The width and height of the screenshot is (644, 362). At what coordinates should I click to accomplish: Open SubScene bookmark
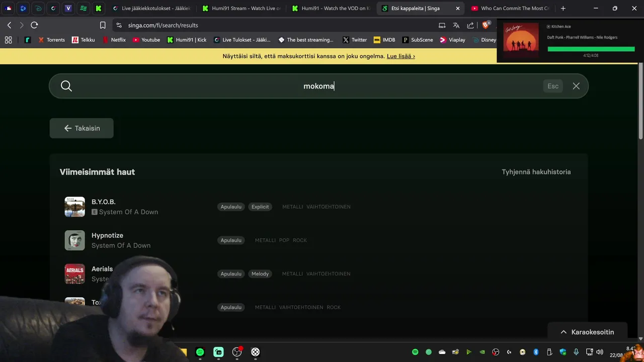coord(418,40)
